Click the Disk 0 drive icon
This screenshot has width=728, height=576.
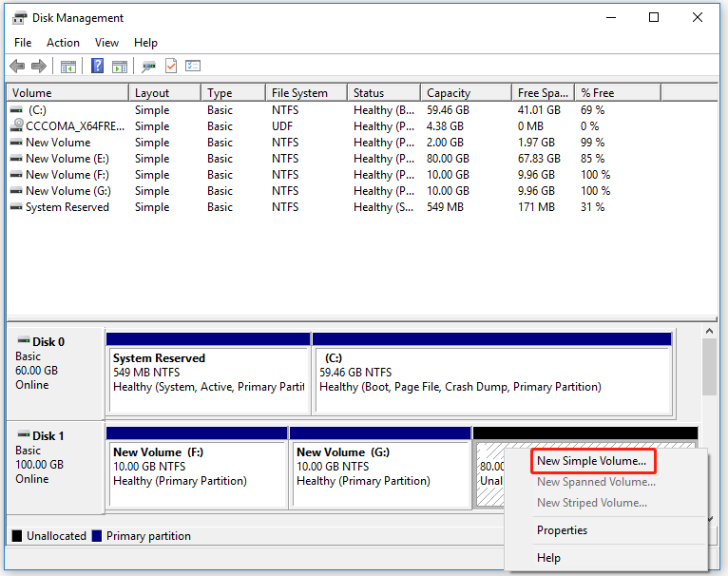click(x=23, y=340)
